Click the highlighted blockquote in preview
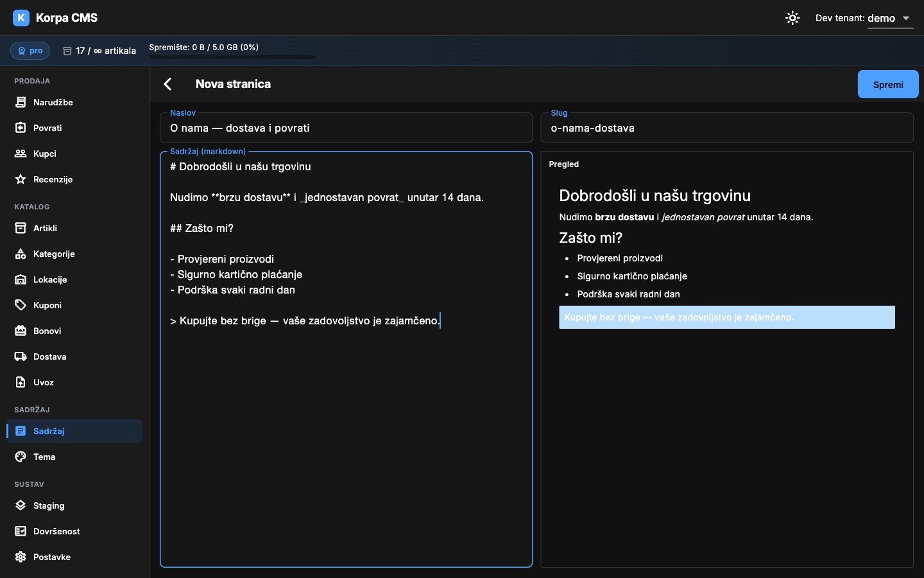This screenshot has height=578, width=924. coord(727,317)
